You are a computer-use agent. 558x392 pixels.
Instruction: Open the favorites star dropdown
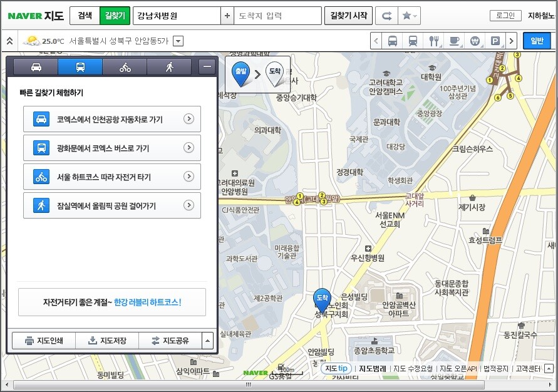tap(410, 16)
